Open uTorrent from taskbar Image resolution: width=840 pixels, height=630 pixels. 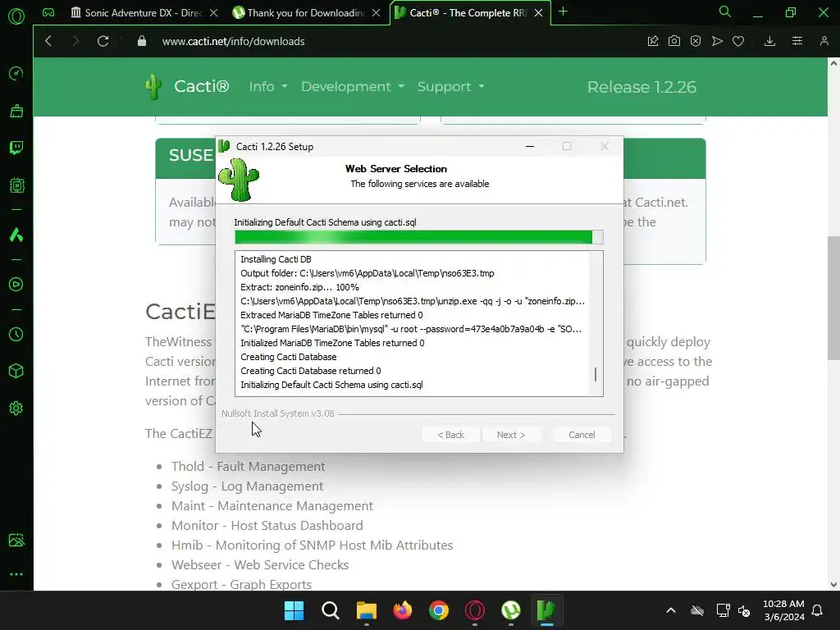point(510,610)
